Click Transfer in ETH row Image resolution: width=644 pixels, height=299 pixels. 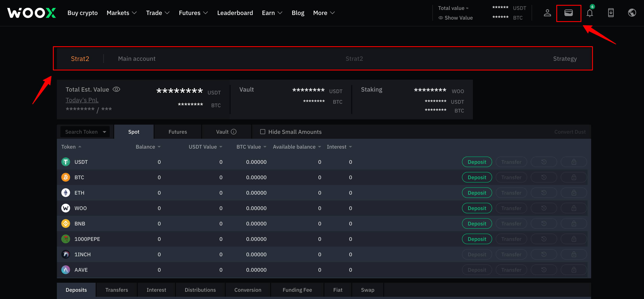click(511, 193)
